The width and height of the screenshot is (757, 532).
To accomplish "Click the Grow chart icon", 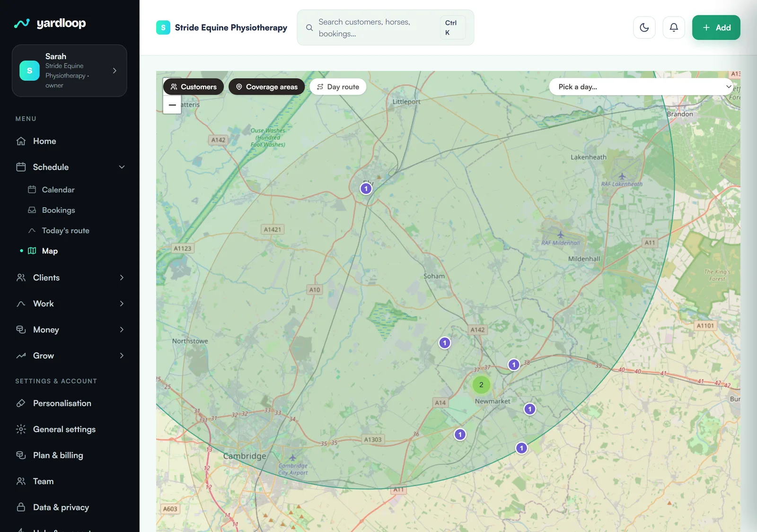I will coord(21,356).
